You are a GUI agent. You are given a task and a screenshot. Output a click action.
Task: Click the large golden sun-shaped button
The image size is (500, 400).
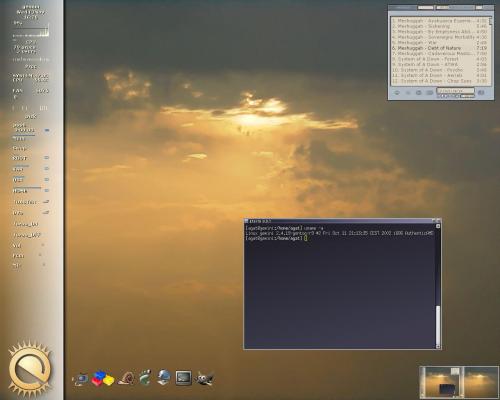(29, 367)
